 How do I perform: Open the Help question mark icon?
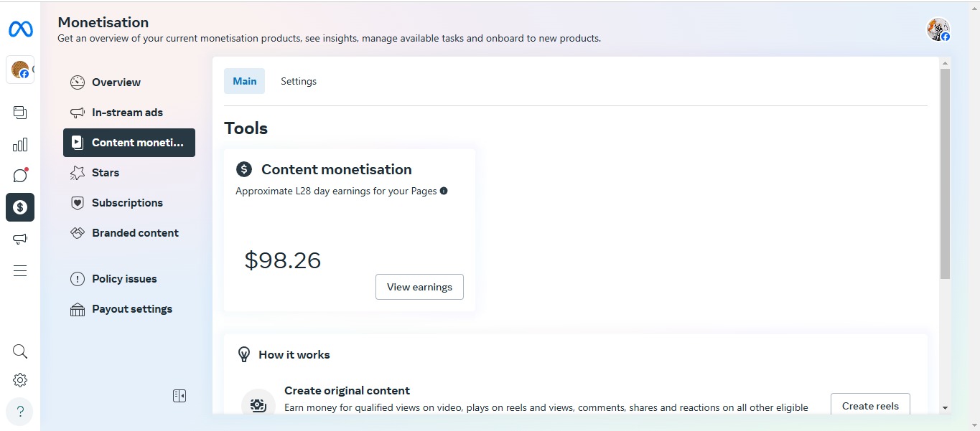(19, 411)
